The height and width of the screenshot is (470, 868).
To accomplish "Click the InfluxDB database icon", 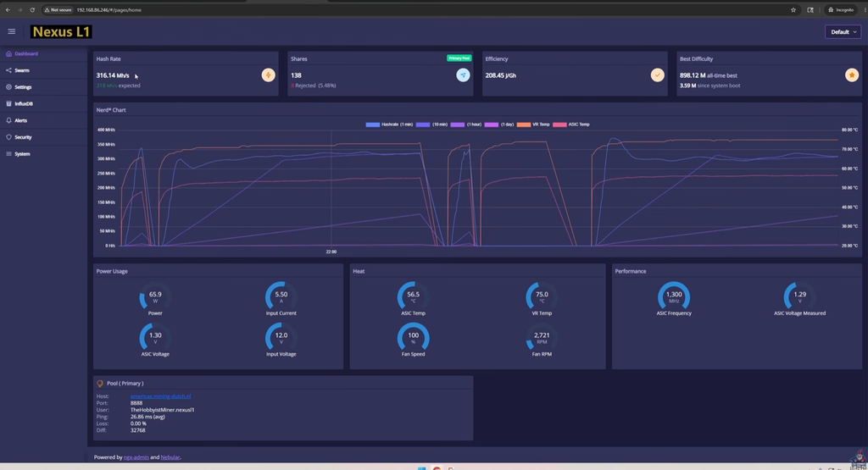I will pos(8,103).
